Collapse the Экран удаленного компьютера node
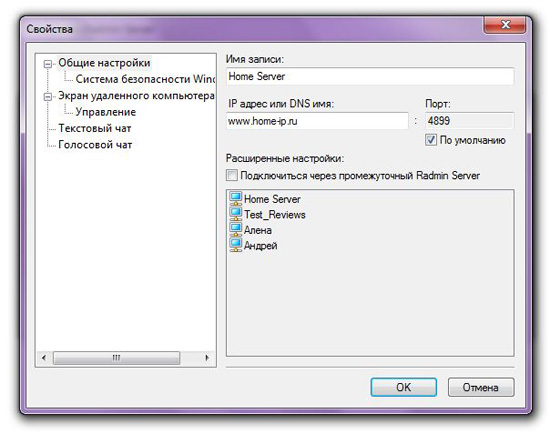Screen dimensions: 550x434 pyautogui.click(x=48, y=96)
